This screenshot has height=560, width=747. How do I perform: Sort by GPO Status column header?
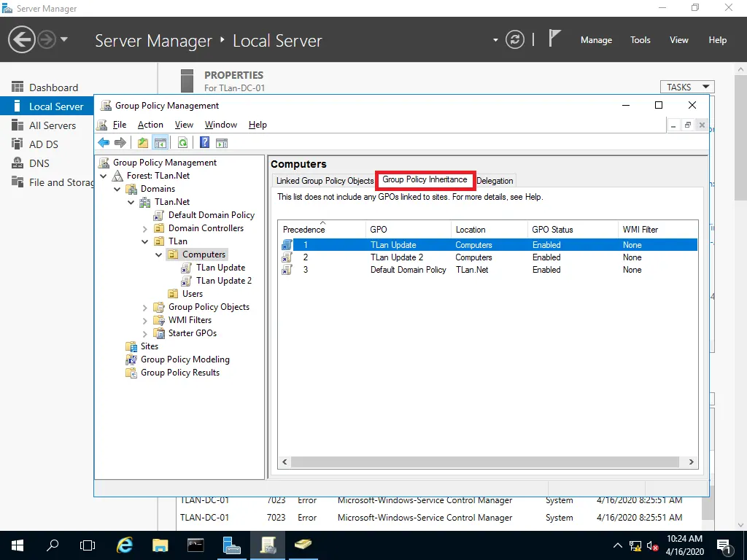coord(572,230)
